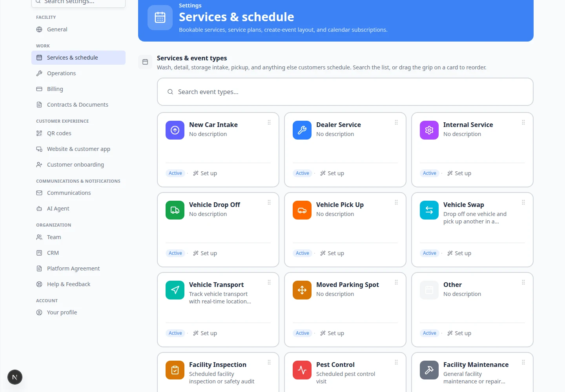Image resolution: width=565 pixels, height=392 pixels.
Task: Click the Services & event types heading
Action: click(x=192, y=58)
